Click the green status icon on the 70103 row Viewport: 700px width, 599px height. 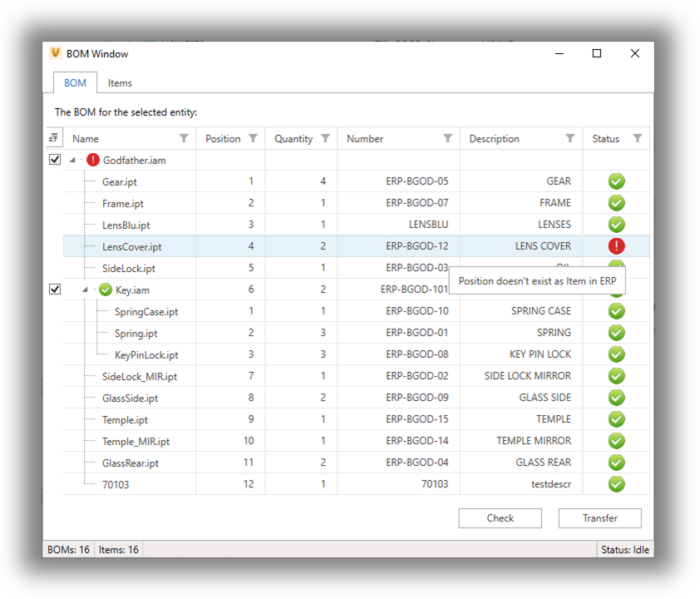616,483
